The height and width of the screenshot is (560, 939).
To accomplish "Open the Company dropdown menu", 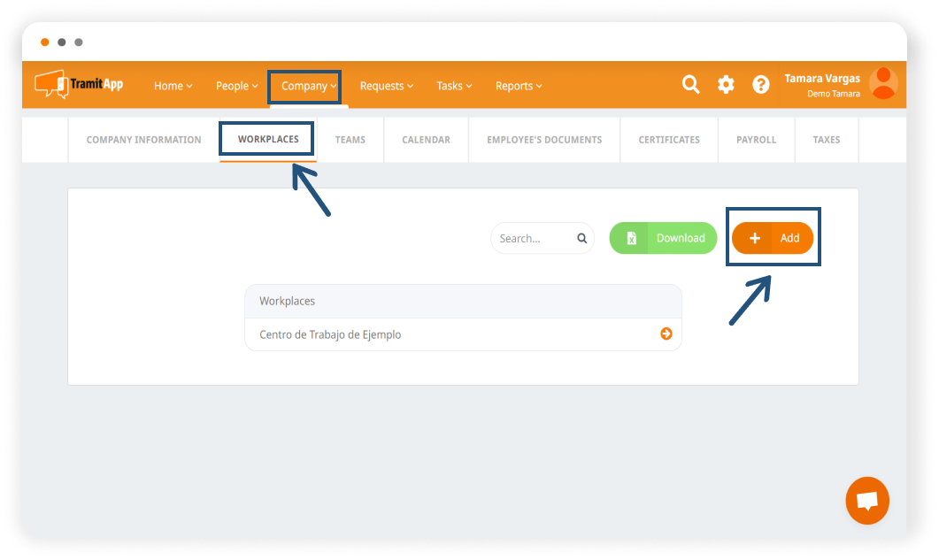I will click(308, 86).
